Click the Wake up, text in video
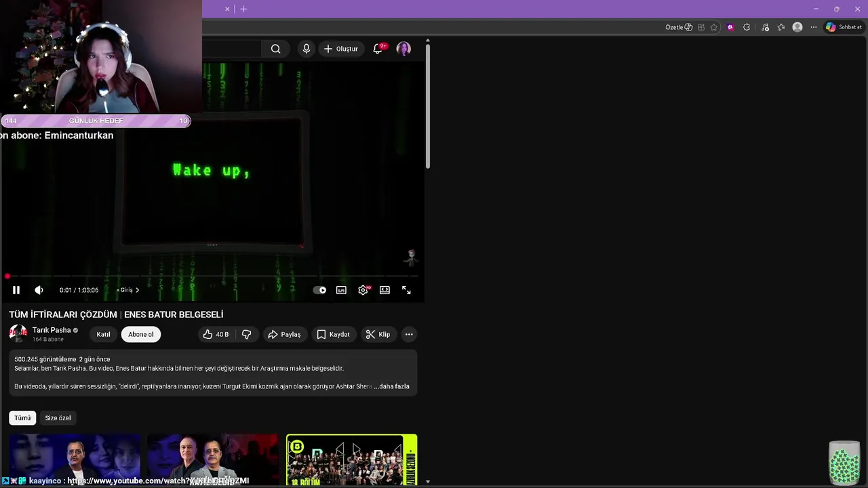868x488 pixels. (212, 170)
